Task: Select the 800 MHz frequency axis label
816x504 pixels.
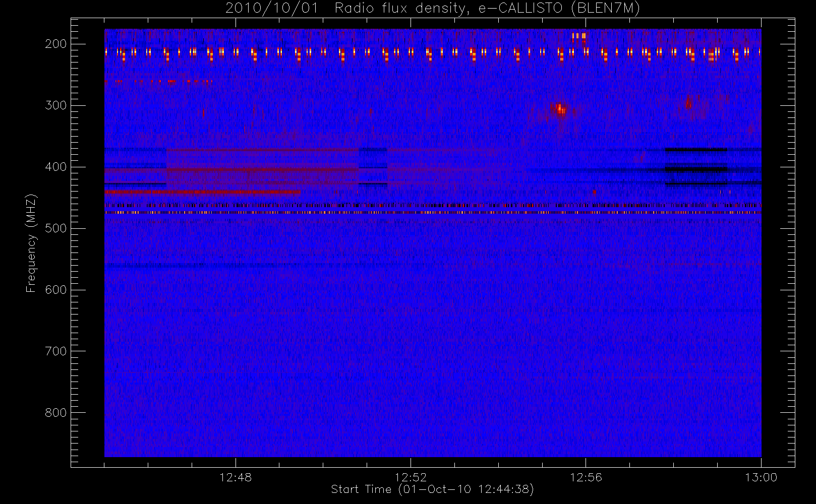Action: (55, 413)
